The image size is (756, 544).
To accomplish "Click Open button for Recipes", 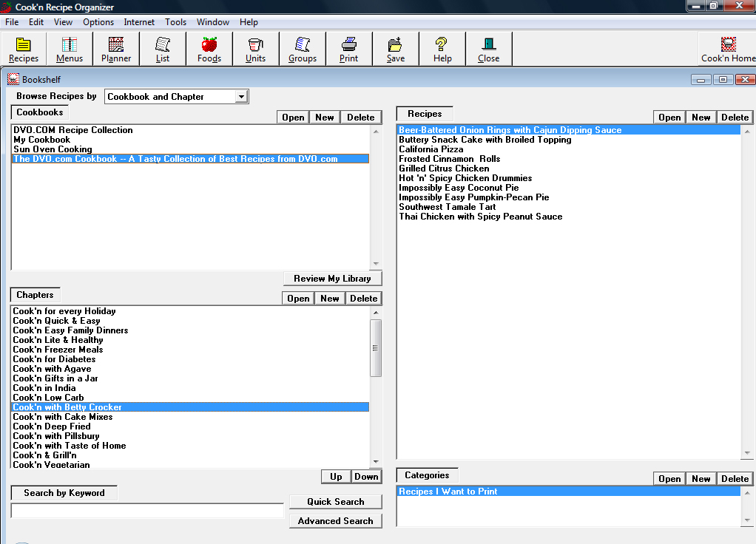I will click(669, 117).
